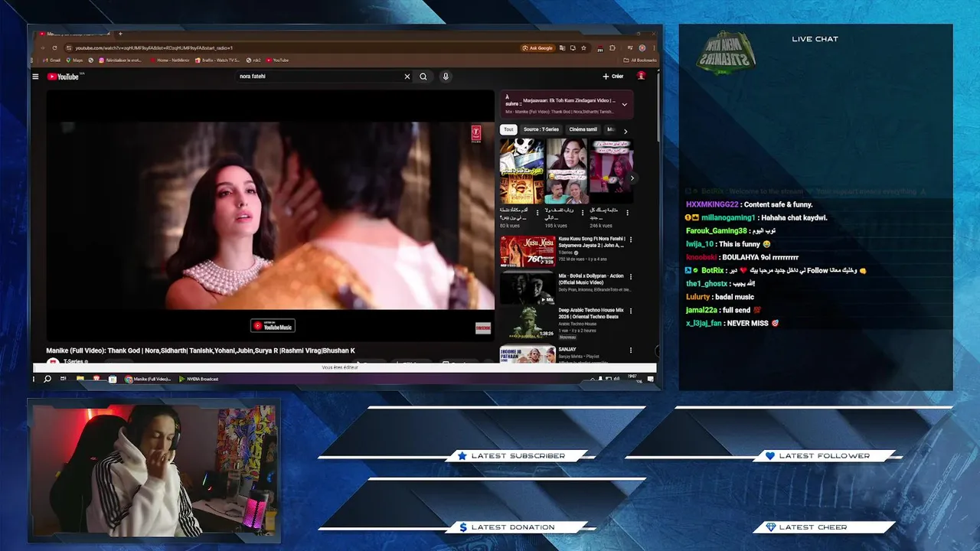This screenshot has width=980, height=551.
Task: Open the T-Series channel avatar
Action: coord(54,361)
